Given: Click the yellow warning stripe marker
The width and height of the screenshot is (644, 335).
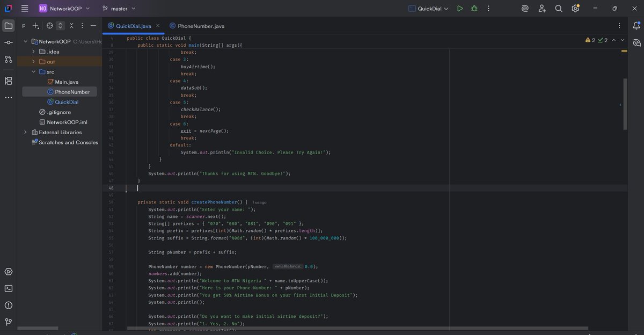Looking at the screenshot, I should coord(624,52).
